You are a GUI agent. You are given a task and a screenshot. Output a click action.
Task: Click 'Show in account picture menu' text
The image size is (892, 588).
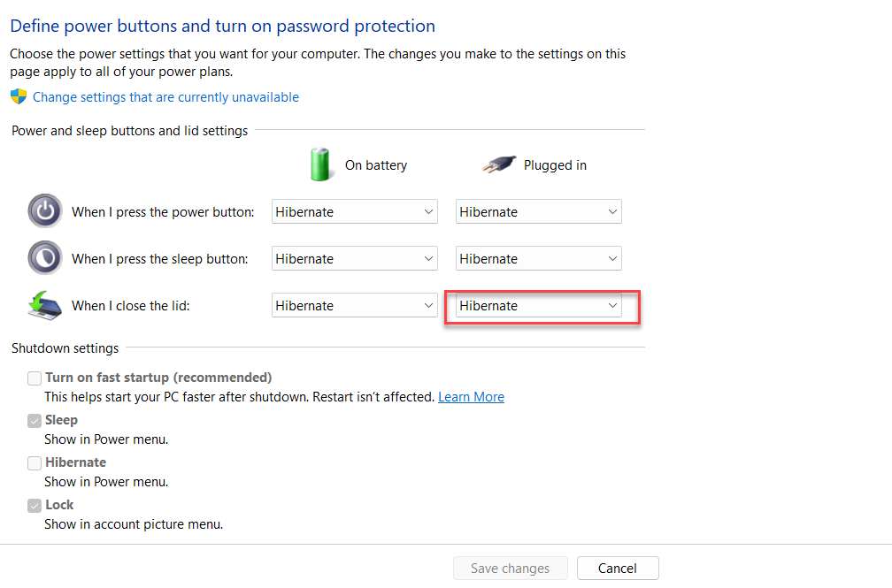point(134,524)
